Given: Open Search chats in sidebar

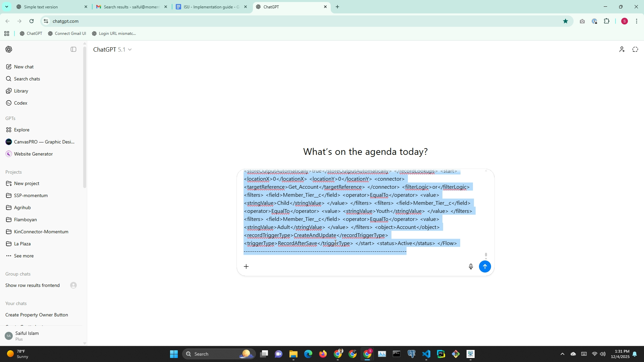Looking at the screenshot, I should pyautogui.click(x=27, y=79).
